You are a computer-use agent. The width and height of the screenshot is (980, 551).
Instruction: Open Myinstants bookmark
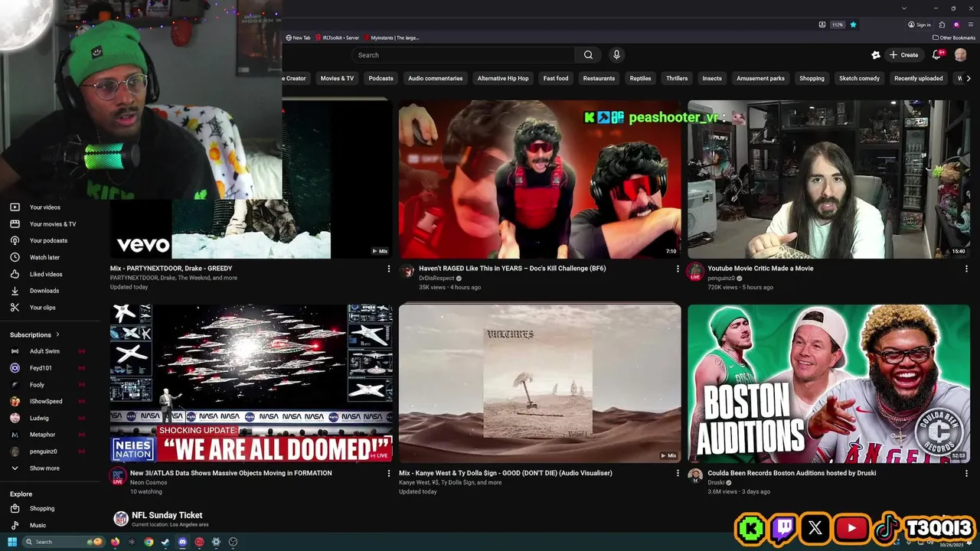coord(391,37)
